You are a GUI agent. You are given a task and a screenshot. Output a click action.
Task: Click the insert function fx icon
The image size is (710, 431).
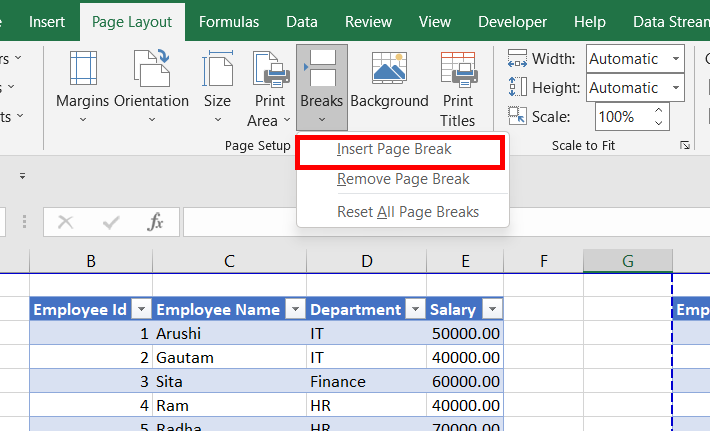(x=155, y=222)
